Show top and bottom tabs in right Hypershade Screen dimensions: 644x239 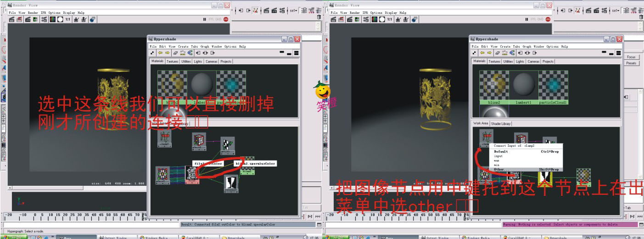coord(618,53)
